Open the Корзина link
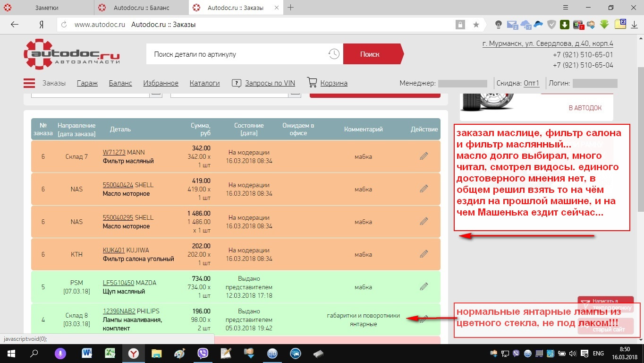Image resolution: width=644 pixels, height=363 pixels. [334, 83]
